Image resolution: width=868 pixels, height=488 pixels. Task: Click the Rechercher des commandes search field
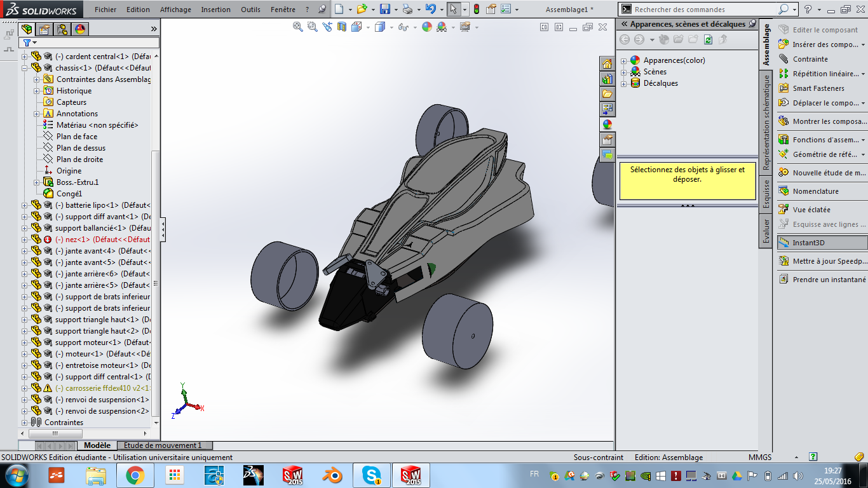pyautogui.click(x=705, y=10)
